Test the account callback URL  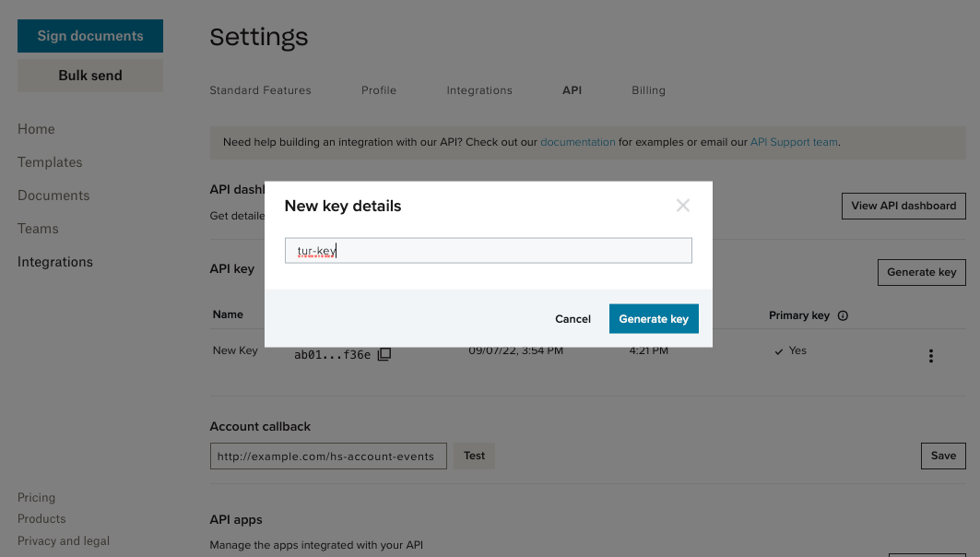[474, 456]
